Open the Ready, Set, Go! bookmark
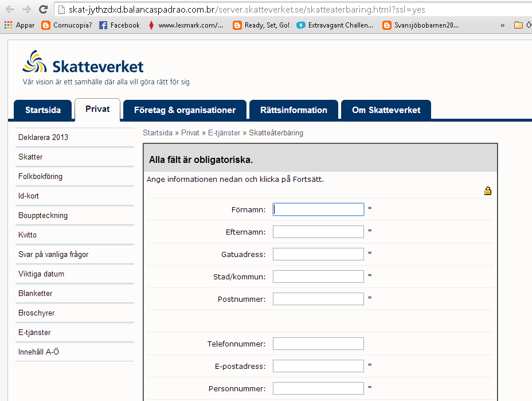This screenshot has height=401, width=532. (x=261, y=25)
